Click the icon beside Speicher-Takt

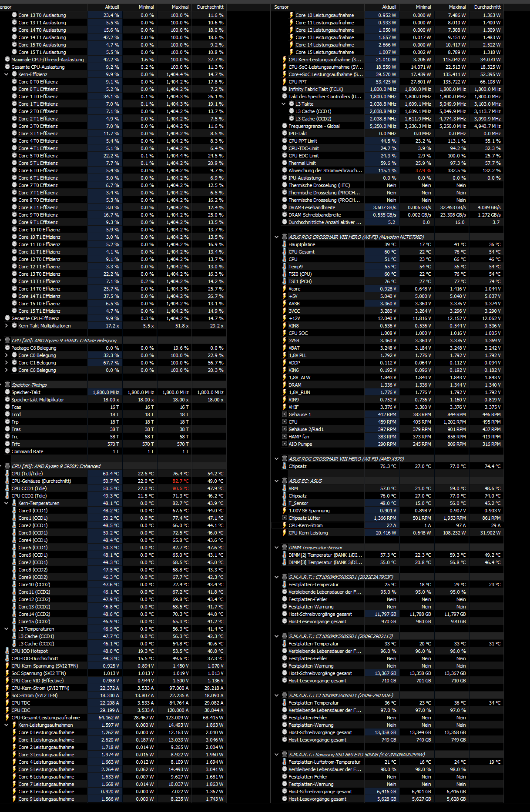[7, 392]
